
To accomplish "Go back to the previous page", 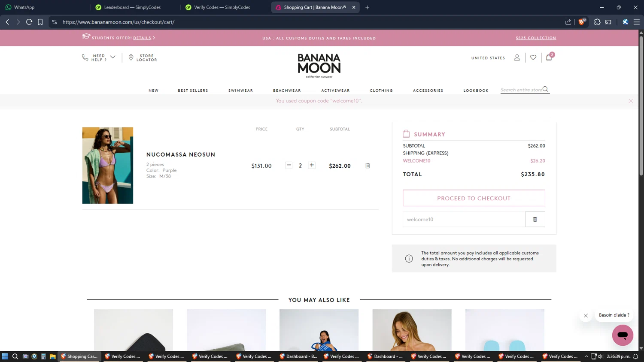I will click(7, 22).
